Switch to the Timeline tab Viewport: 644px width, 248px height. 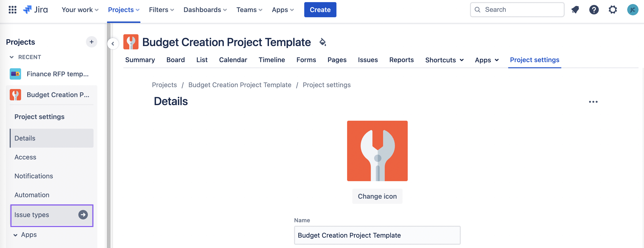coord(272,60)
